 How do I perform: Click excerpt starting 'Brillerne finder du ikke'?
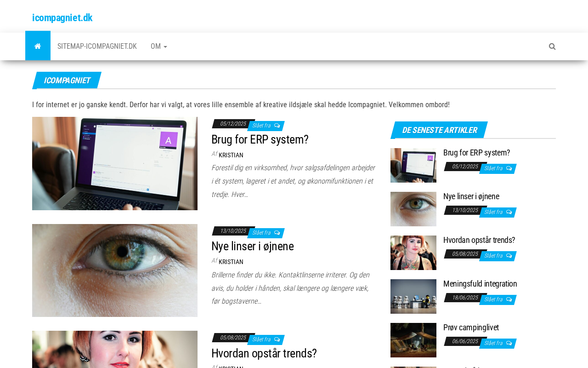pos(290,288)
